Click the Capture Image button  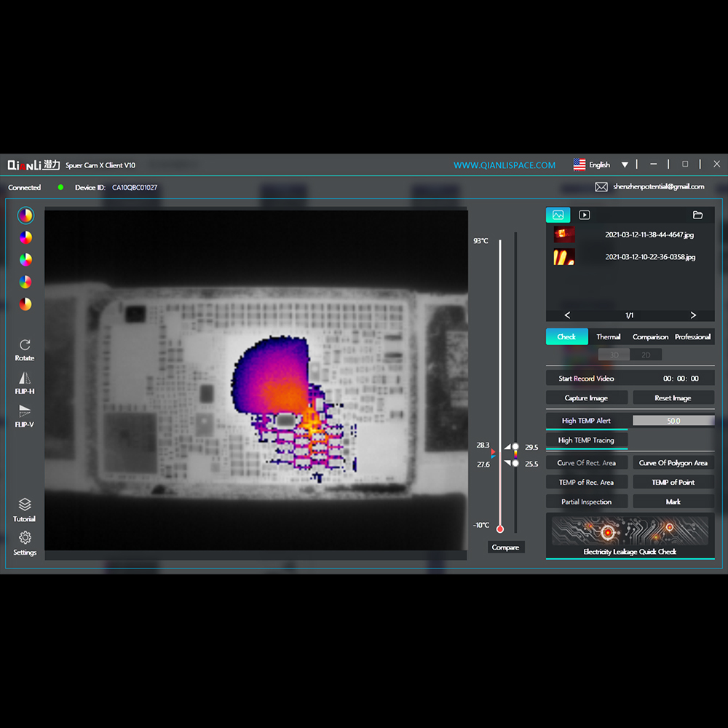586,398
